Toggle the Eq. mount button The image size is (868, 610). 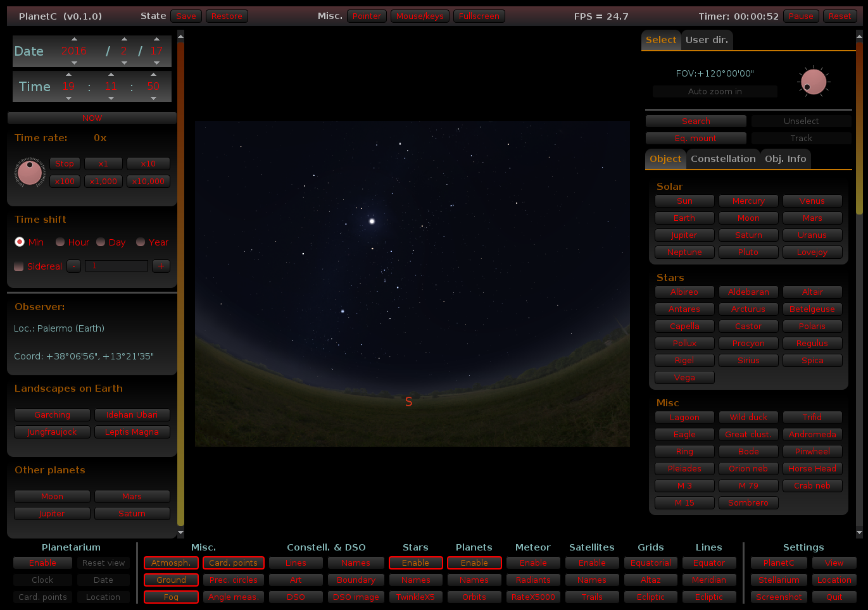(x=696, y=139)
